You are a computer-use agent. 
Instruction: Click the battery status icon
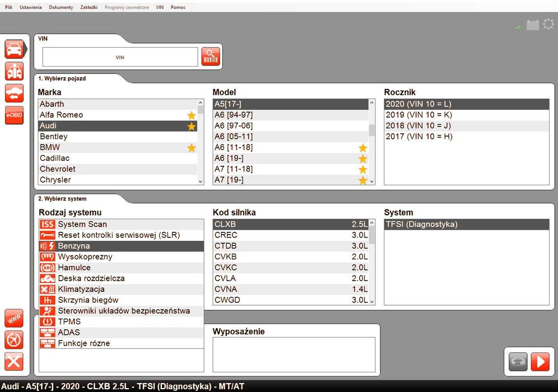[533, 25]
